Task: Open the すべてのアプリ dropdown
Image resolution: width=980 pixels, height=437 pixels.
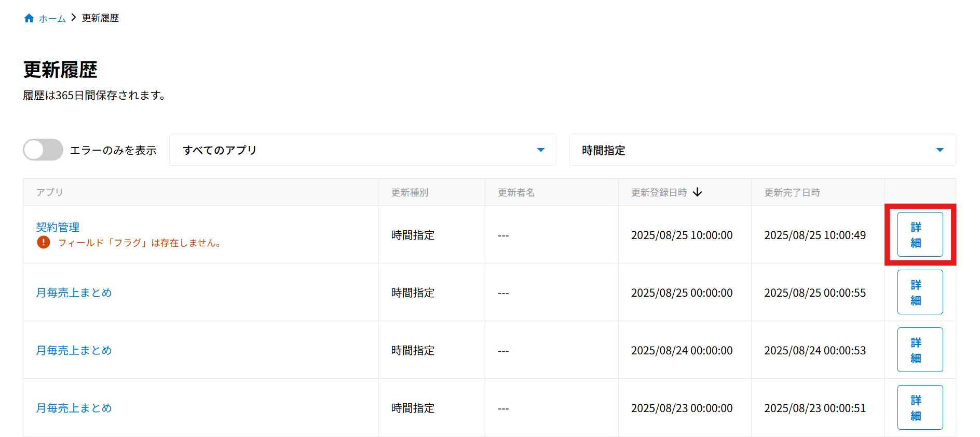Action: (x=362, y=150)
